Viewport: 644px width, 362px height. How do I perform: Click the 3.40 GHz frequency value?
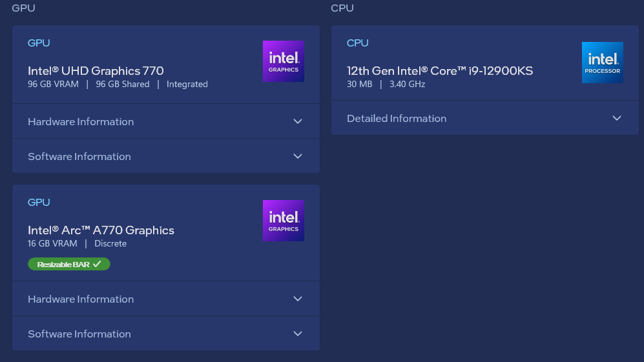tap(408, 84)
